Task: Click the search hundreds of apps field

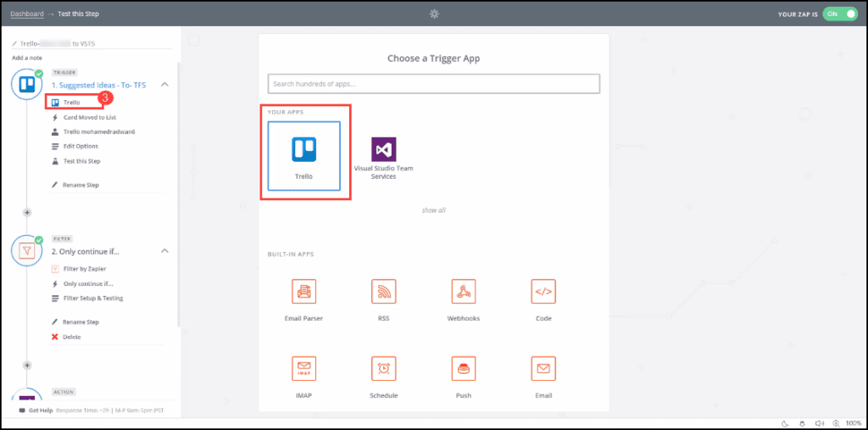Action: pyautogui.click(x=433, y=84)
